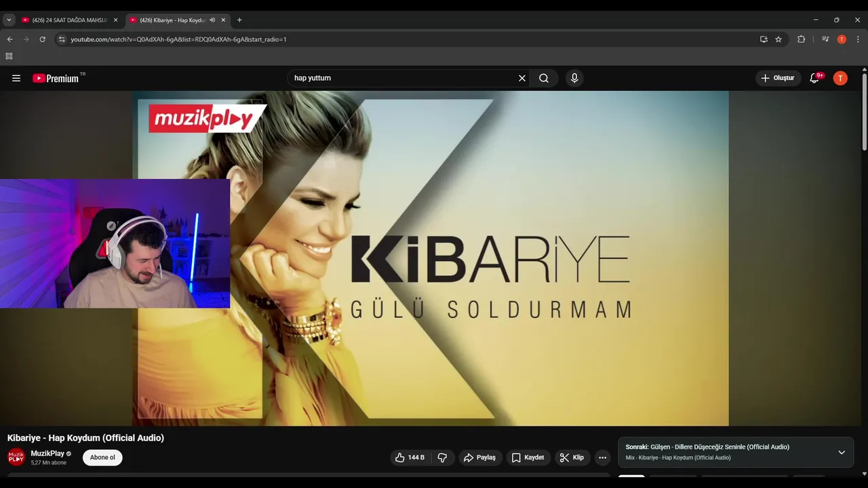The image size is (868, 488).
Task: Open a new browser tab
Action: (239, 20)
